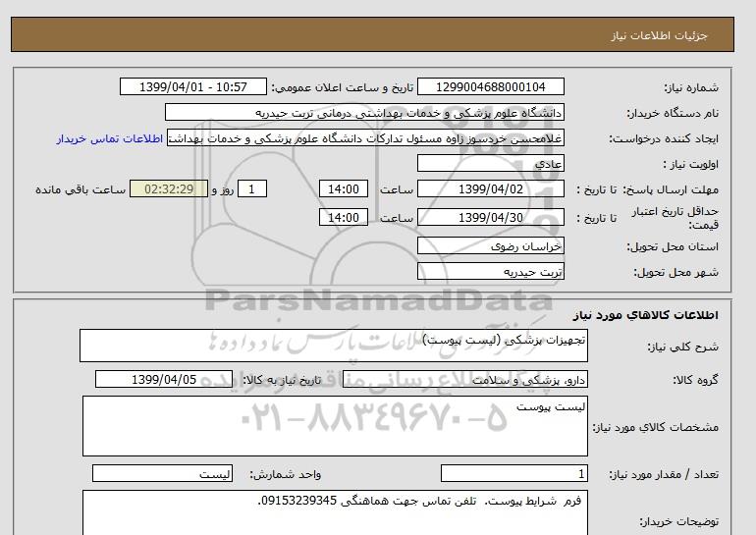The width and height of the screenshot is (756, 535).
Task: Click the text ساعت باقی مانده
Action: [81, 189]
